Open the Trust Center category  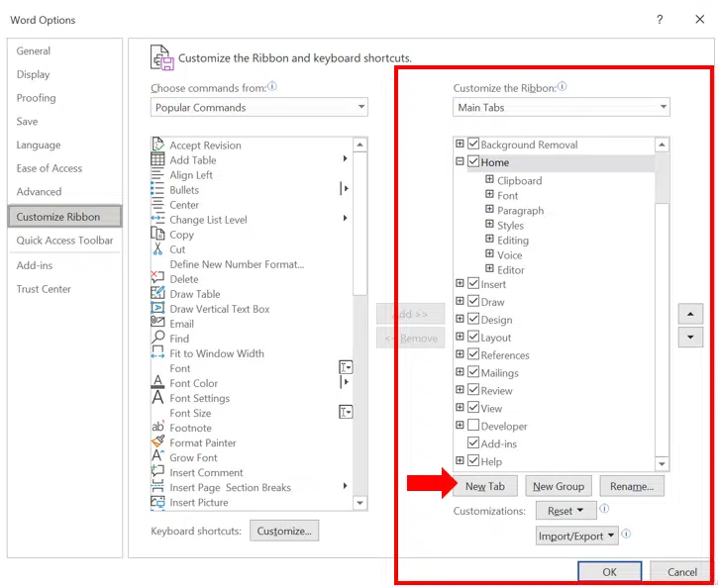(44, 289)
